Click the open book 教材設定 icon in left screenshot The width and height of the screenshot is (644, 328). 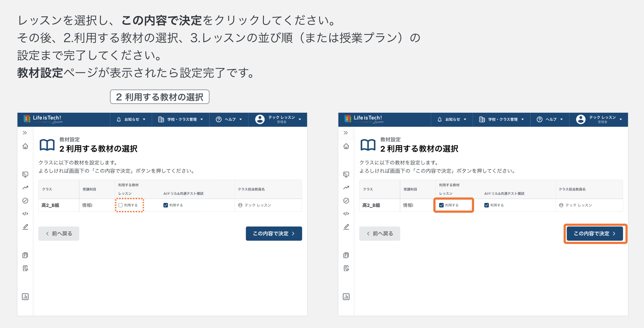click(47, 145)
